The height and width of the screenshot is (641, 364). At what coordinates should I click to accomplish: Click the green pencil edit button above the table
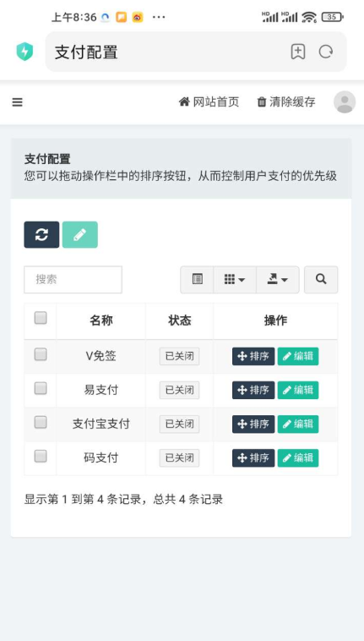(x=80, y=234)
